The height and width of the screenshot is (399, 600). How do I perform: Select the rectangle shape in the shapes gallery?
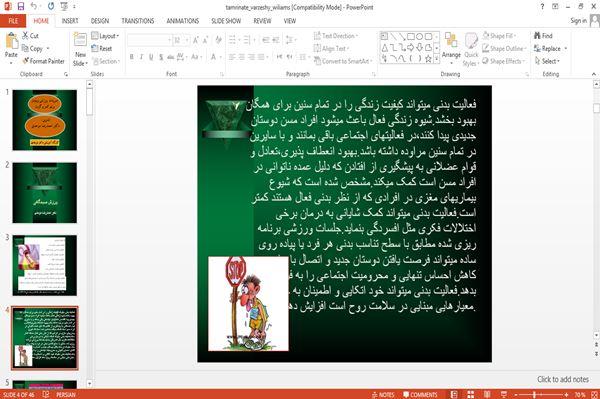coord(411,37)
